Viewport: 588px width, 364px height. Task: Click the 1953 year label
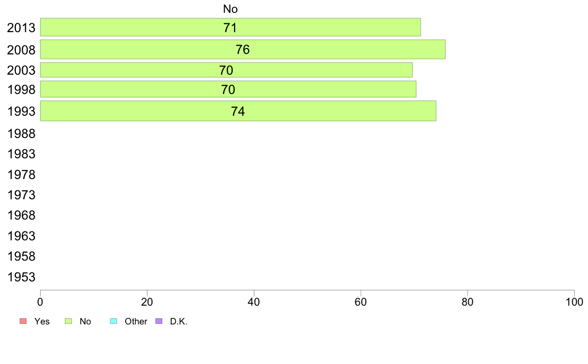pyautogui.click(x=21, y=277)
